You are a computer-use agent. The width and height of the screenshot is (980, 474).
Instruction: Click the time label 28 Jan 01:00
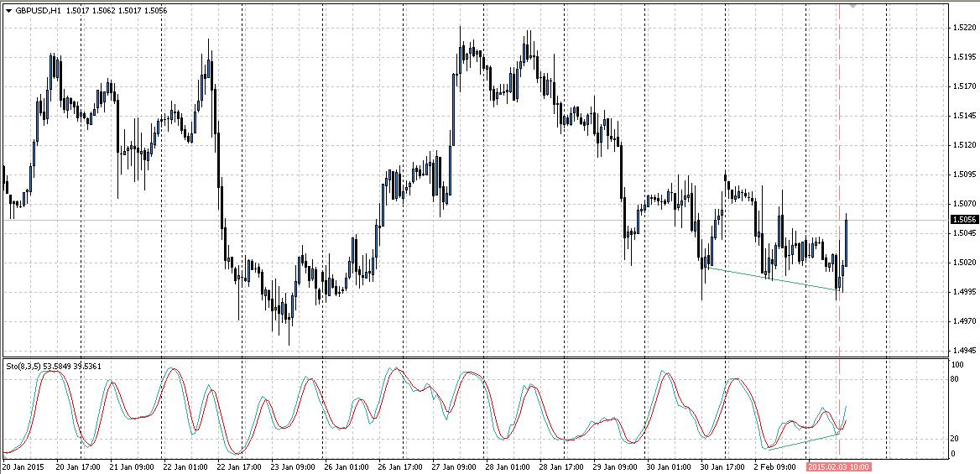[x=508, y=467]
